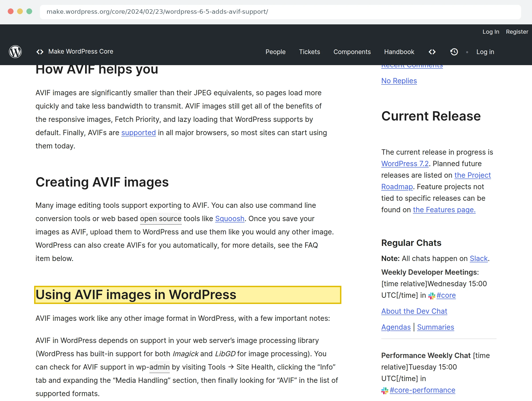Viewport: 532px width, 401px height.
Task: Open the Squoosh link
Action: pos(230,218)
